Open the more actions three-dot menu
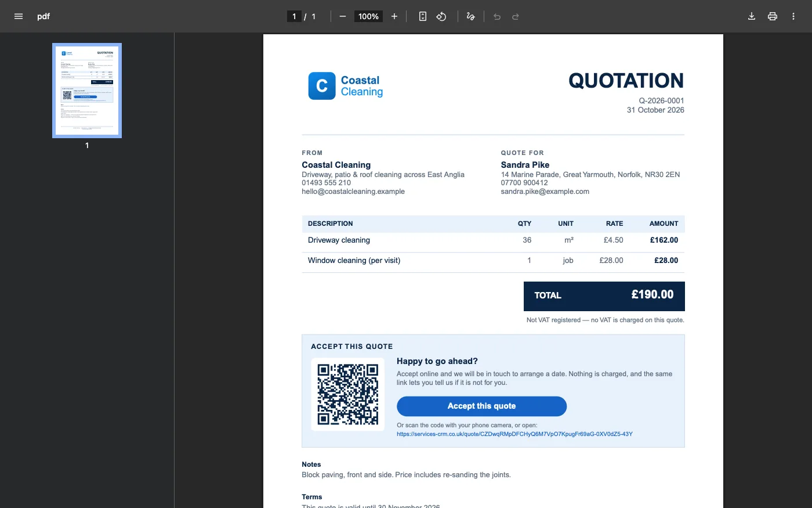This screenshot has height=508, width=812. click(793, 16)
